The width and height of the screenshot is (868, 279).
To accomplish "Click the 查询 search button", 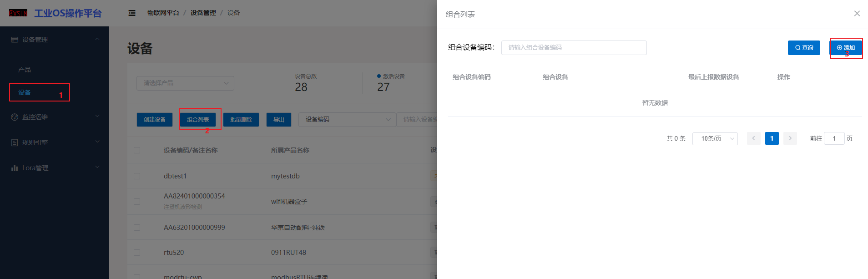I will click(804, 48).
